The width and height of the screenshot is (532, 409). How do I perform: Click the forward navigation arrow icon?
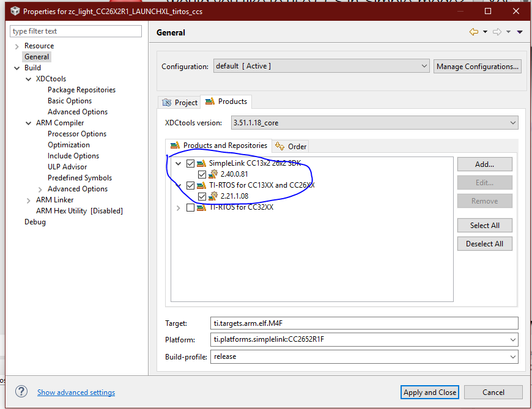pos(497,32)
